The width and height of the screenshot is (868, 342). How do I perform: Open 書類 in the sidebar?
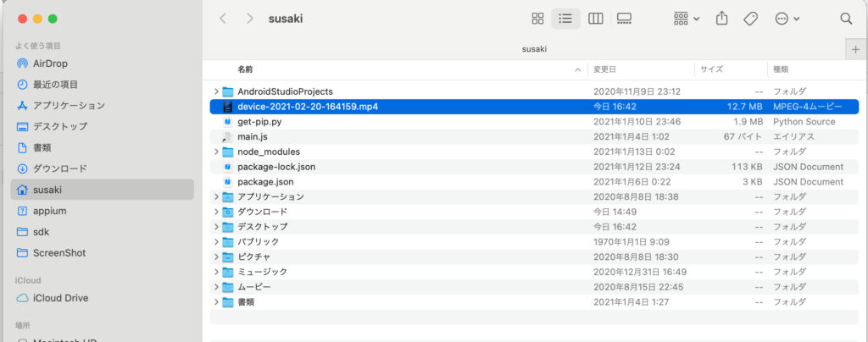(x=103, y=147)
